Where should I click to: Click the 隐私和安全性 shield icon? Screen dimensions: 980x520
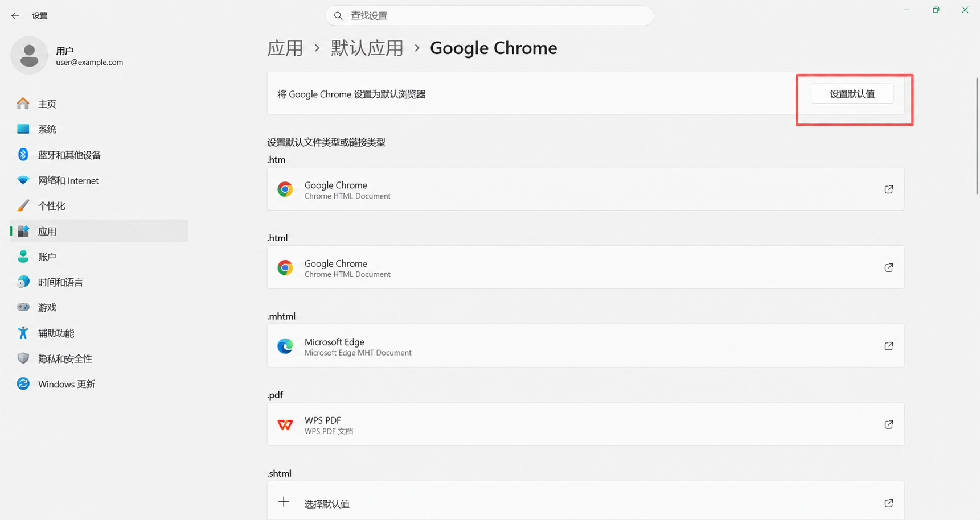(23, 358)
